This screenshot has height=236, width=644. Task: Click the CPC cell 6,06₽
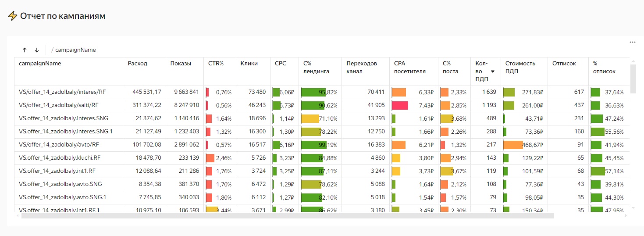(285, 92)
